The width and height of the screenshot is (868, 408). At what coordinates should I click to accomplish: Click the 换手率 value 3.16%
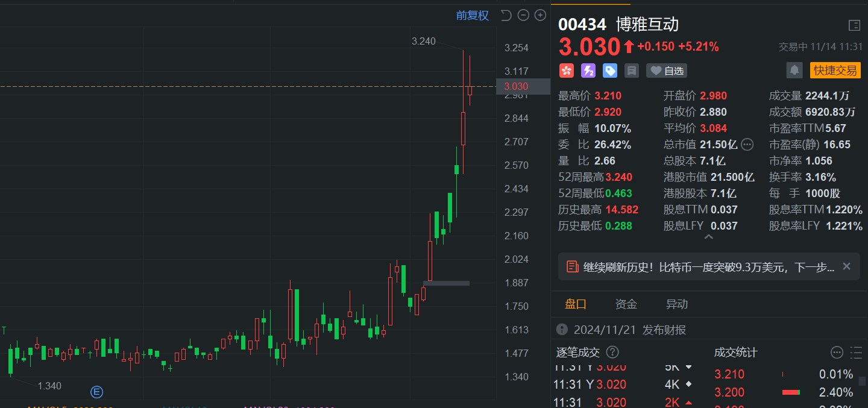(820, 177)
